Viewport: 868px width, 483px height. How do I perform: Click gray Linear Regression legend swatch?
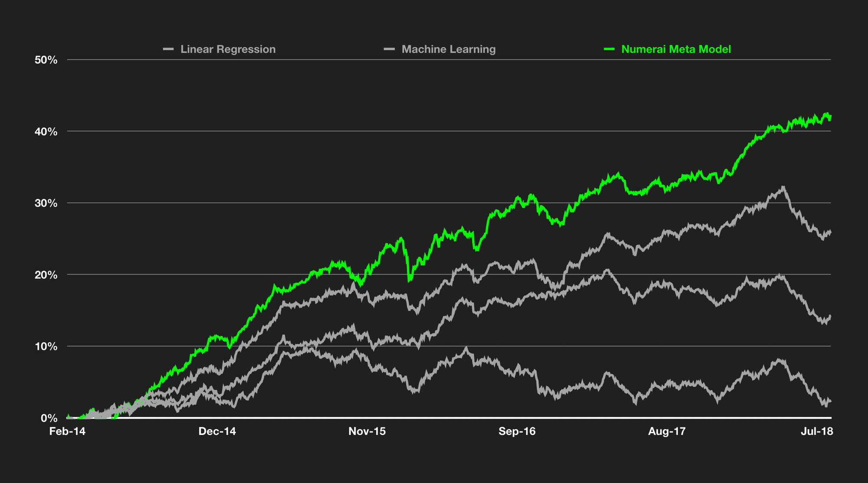pyautogui.click(x=168, y=49)
